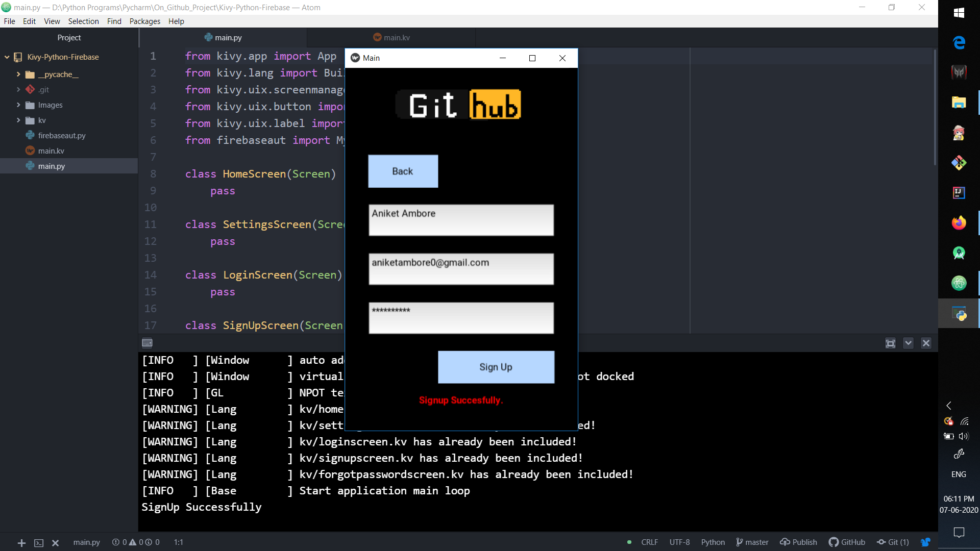Viewport: 980px width, 551px height.
Task: Expand the Images folder in project tree
Action: tap(18, 105)
